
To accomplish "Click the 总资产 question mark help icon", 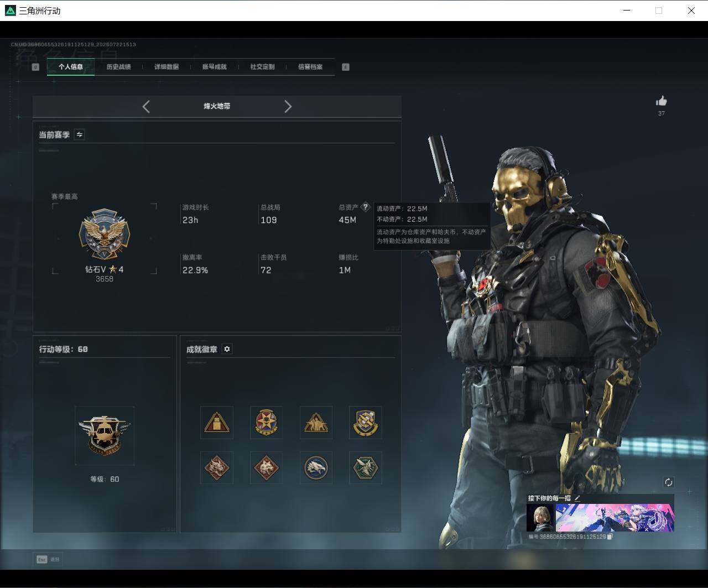I will (365, 207).
